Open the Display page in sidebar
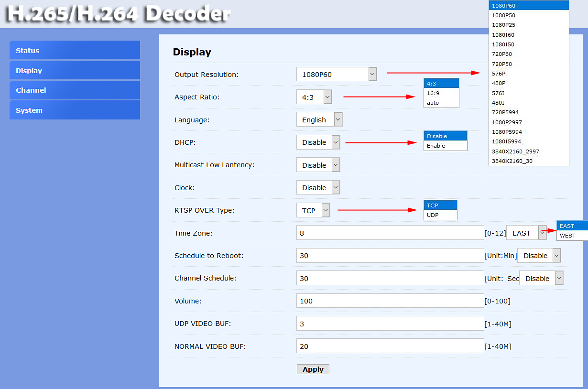The height and width of the screenshot is (389, 588). click(75, 70)
